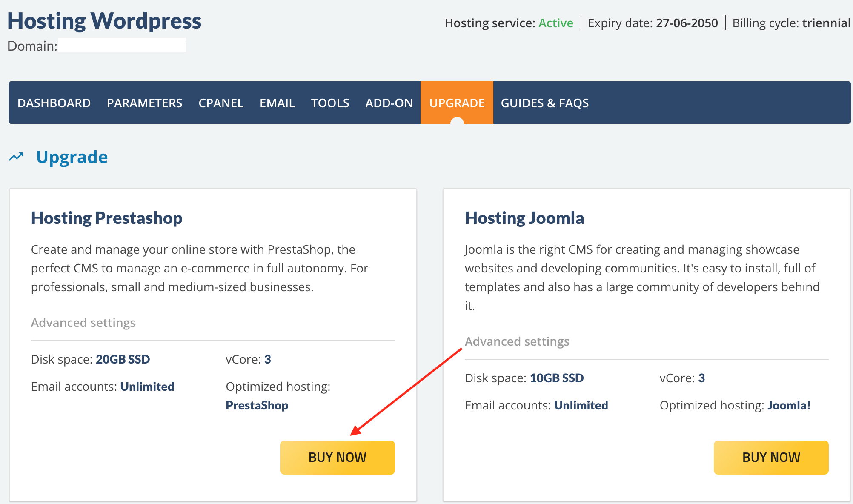Select the EMAIL tab
Screen dimensions: 853x504
(x=277, y=103)
